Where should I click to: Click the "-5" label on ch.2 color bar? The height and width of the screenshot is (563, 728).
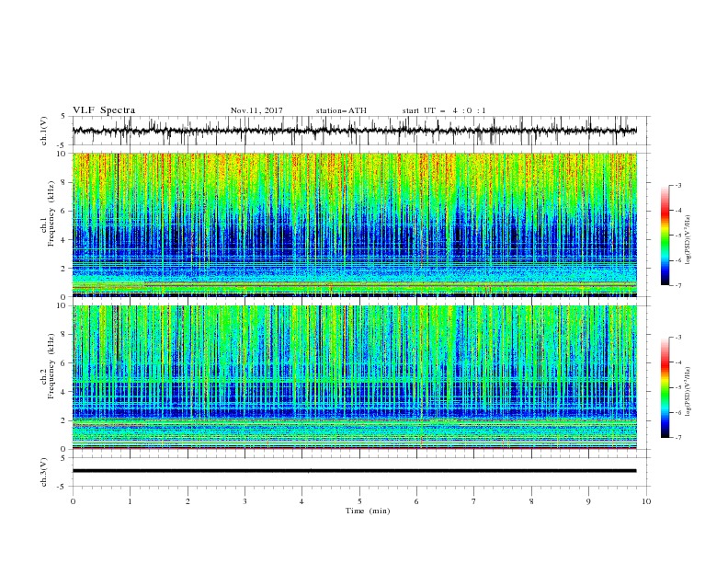click(x=677, y=387)
